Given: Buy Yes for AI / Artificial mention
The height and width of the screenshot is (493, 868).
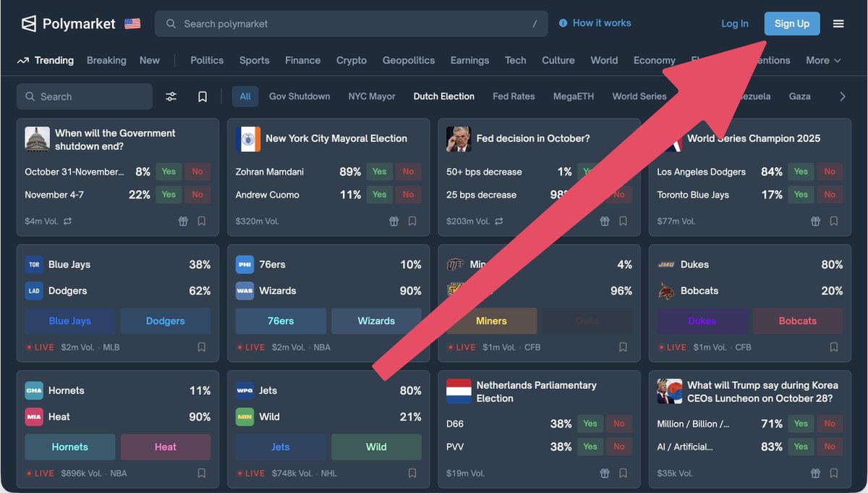Looking at the screenshot, I should (801, 447).
